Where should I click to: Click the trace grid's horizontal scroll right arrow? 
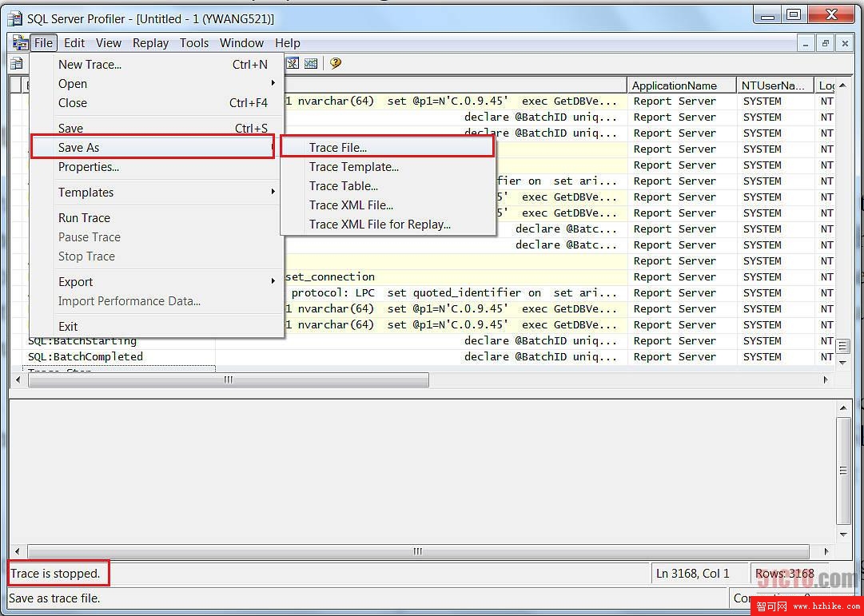pyautogui.click(x=826, y=380)
